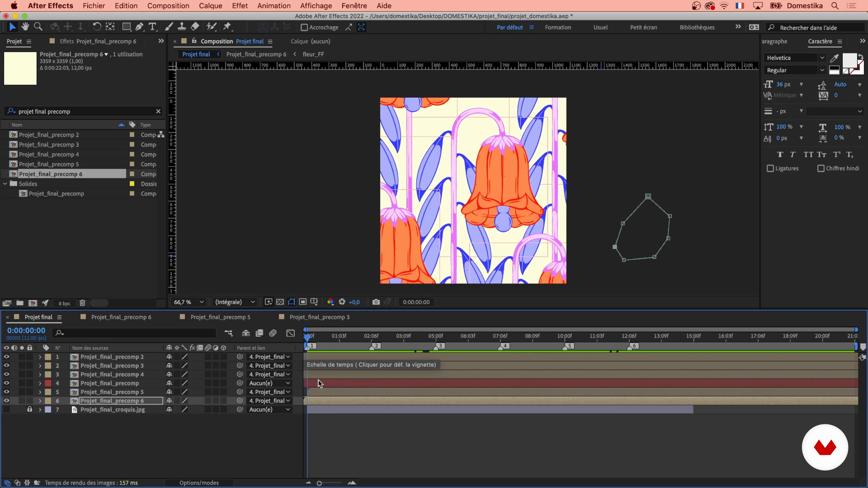Select the Brush tool
The width and height of the screenshot is (868, 488).
click(x=169, y=27)
